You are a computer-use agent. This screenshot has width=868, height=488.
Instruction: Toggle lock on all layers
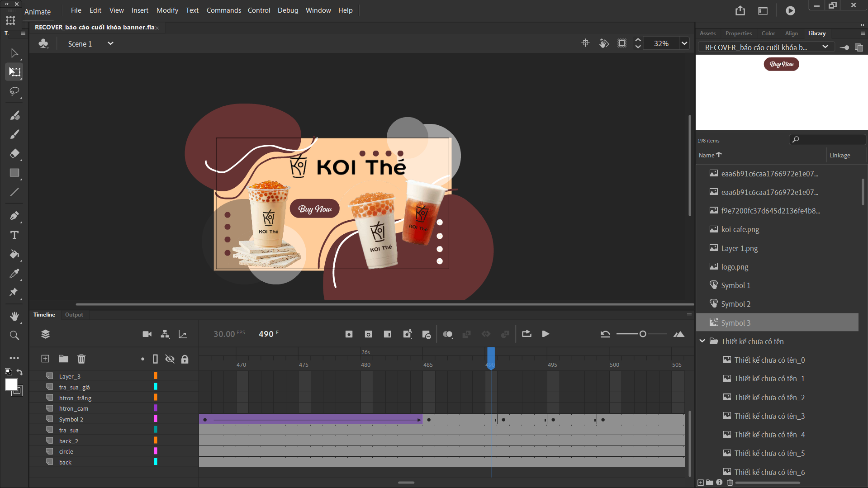tap(185, 359)
